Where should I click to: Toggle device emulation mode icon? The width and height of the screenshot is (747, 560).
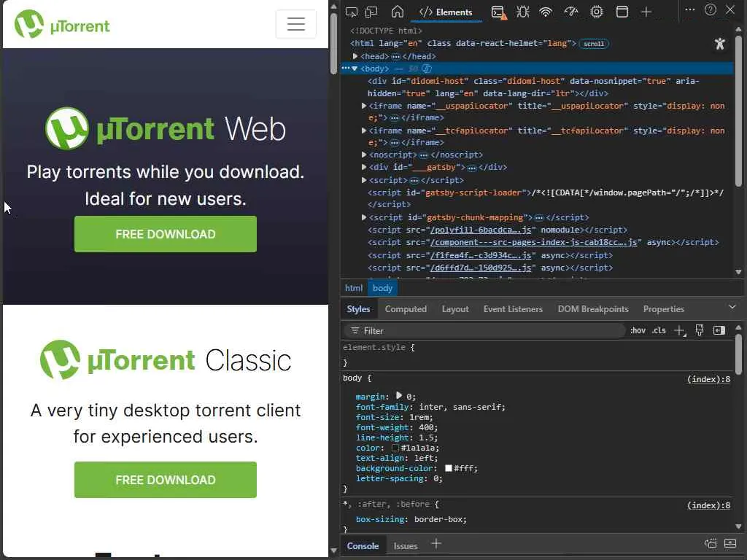tap(371, 12)
